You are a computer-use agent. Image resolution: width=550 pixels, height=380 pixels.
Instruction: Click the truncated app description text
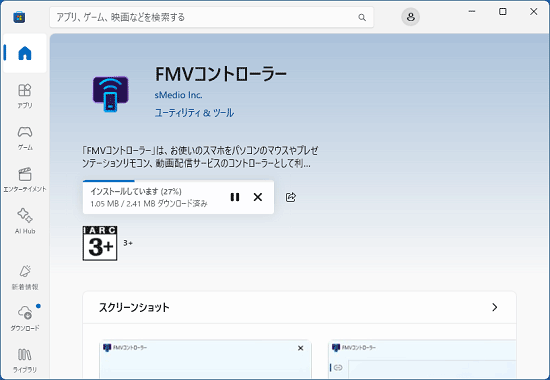click(200, 157)
